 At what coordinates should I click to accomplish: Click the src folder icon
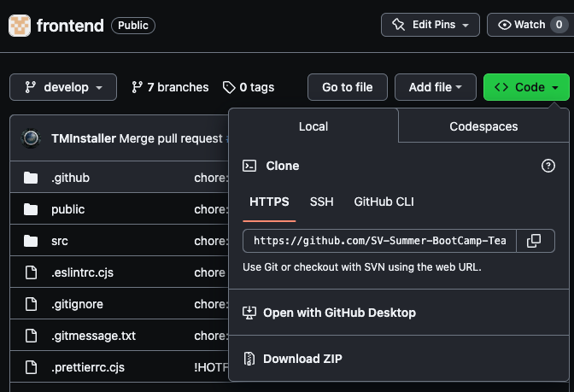tap(31, 241)
